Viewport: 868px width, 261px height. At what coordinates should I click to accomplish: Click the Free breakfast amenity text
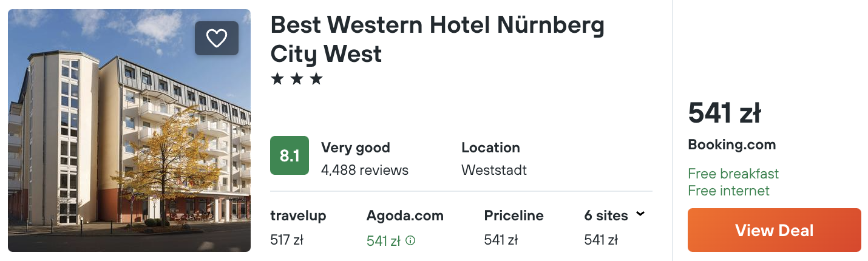[733, 174]
